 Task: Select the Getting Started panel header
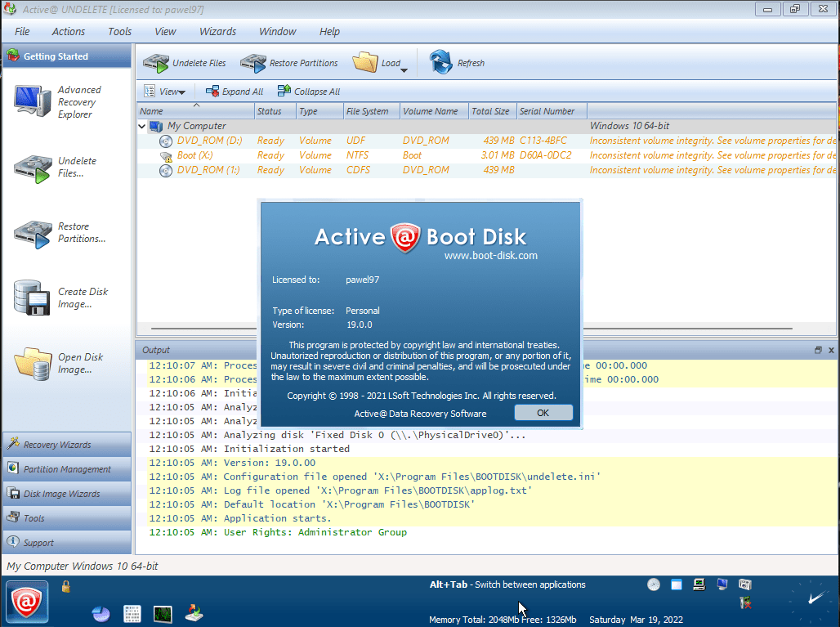tap(67, 56)
